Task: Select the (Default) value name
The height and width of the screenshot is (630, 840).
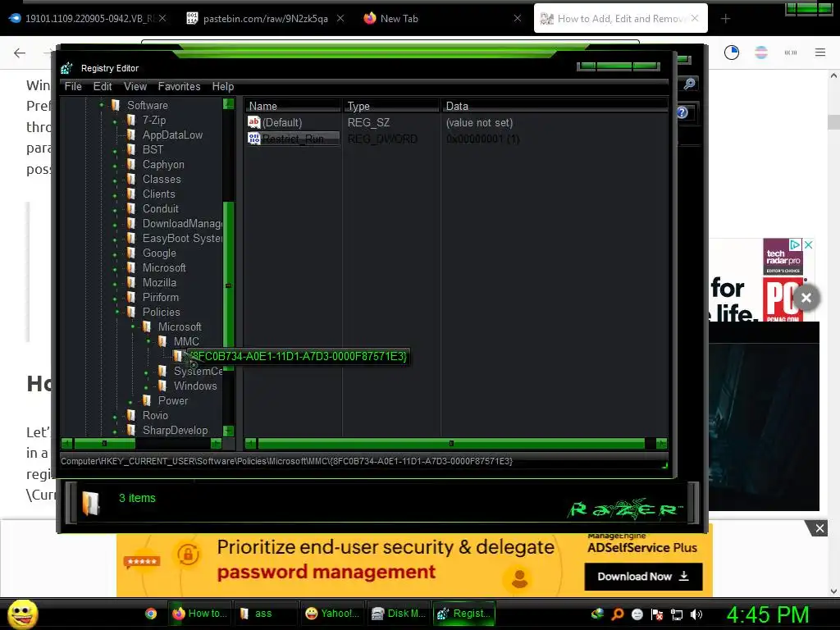Action: pyautogui.click(x=282, y=123)
